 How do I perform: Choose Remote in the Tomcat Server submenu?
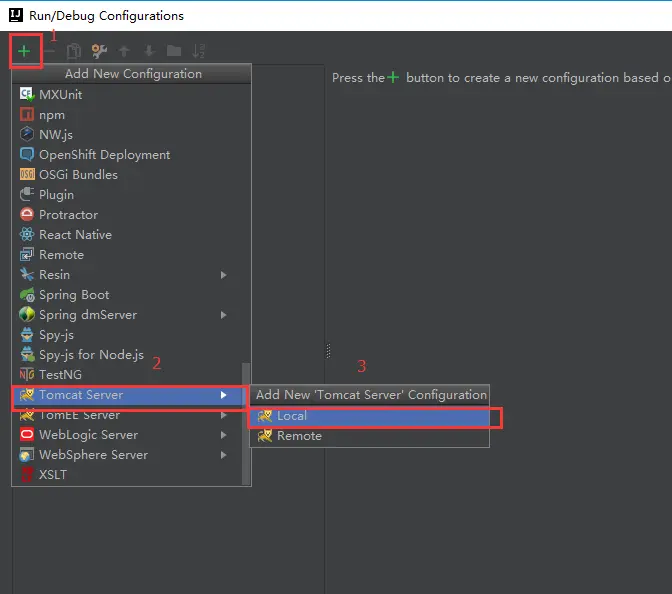369,436
